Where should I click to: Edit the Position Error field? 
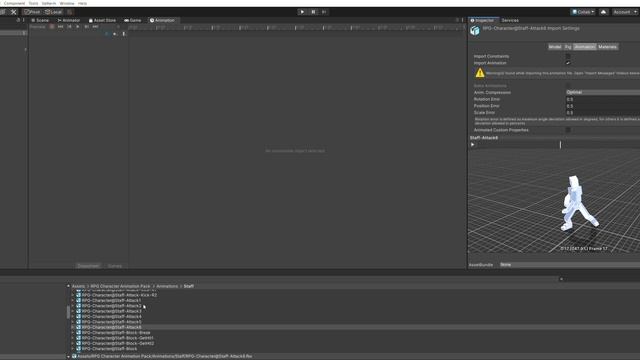[x=602, y=106]
